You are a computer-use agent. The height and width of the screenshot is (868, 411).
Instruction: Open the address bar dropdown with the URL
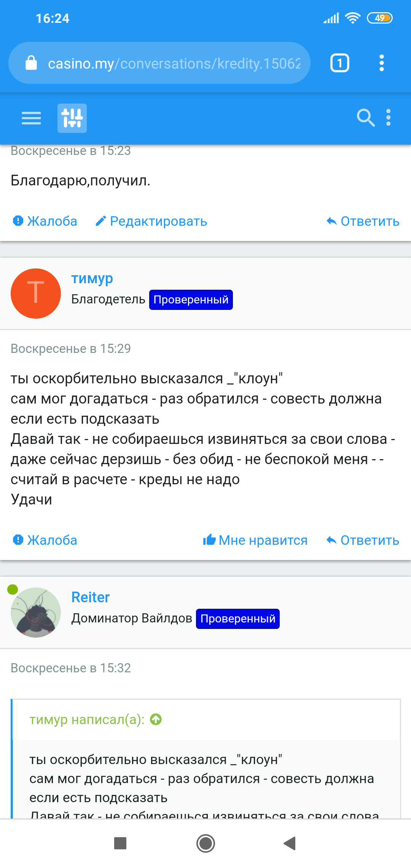[x=171, y=63]
